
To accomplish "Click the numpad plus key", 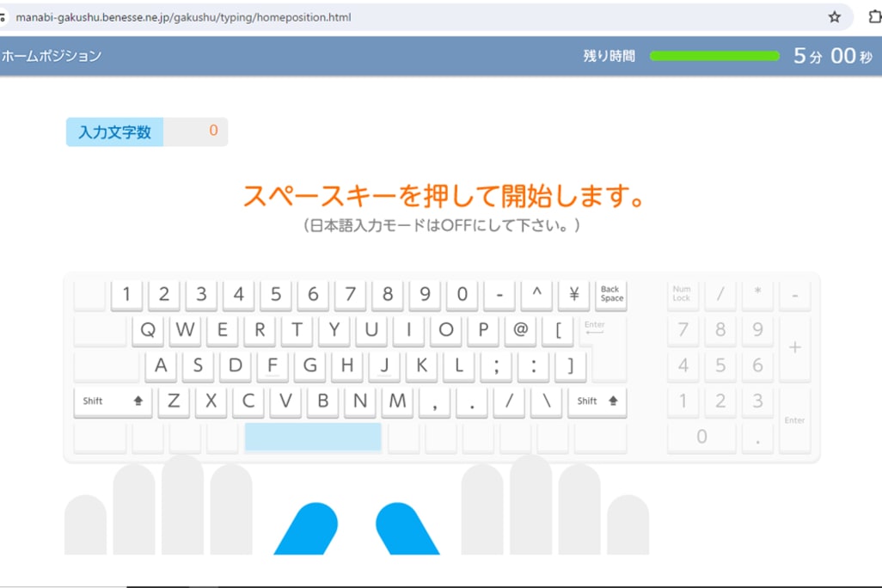I will point(794,348).
